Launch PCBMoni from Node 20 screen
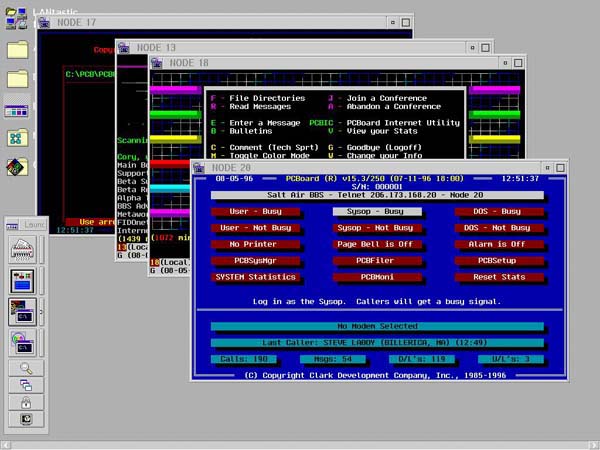 (377, 277)
